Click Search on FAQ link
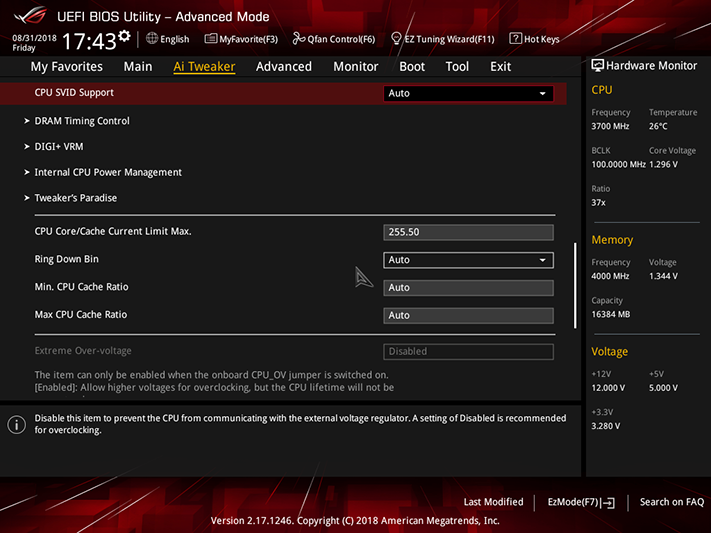Image resolution: width=711 pixels, height=533 pixels. tap(672, 502)
